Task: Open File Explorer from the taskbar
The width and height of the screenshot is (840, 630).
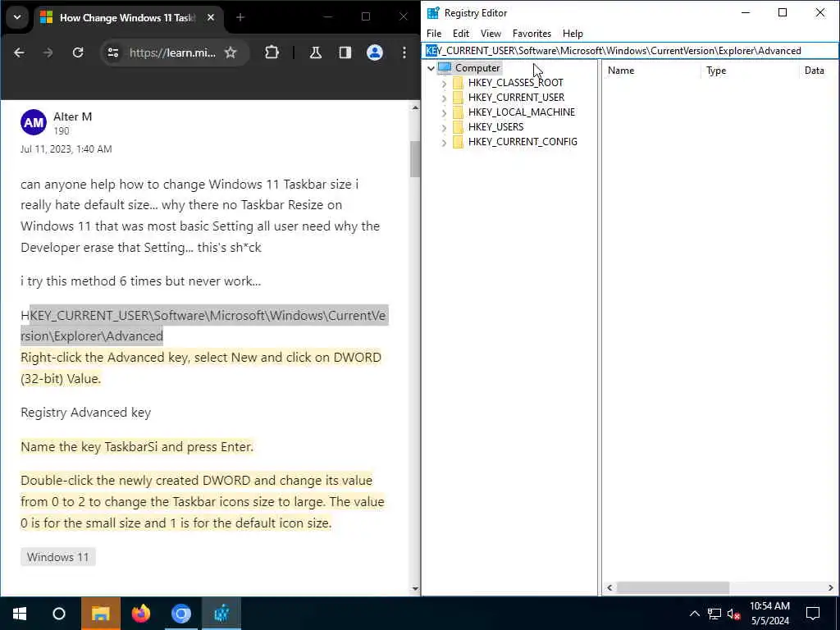Action: (101, 614)
